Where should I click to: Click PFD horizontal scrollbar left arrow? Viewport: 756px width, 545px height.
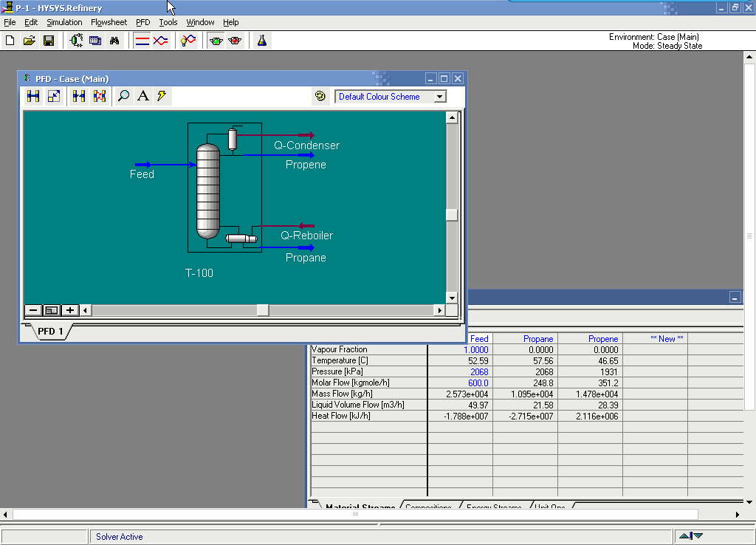pyautogui.click(x=86, y=310)
